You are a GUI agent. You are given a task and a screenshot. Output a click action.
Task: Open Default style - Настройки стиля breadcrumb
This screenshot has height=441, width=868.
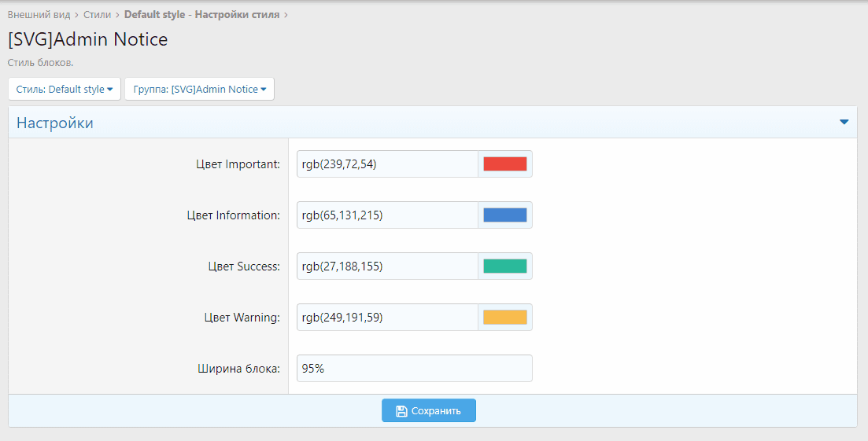click(x=201, y=15)
